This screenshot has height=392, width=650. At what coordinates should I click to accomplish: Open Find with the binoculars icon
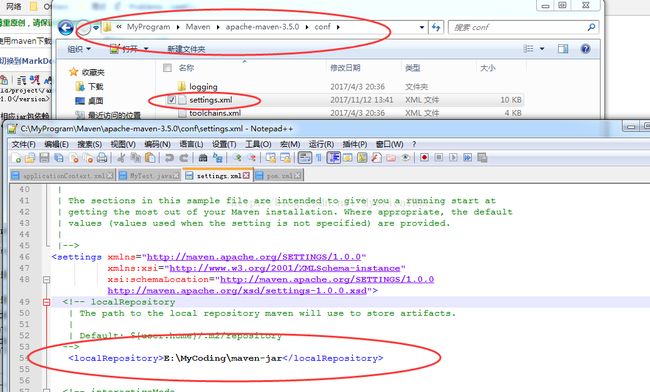point(203,158)
